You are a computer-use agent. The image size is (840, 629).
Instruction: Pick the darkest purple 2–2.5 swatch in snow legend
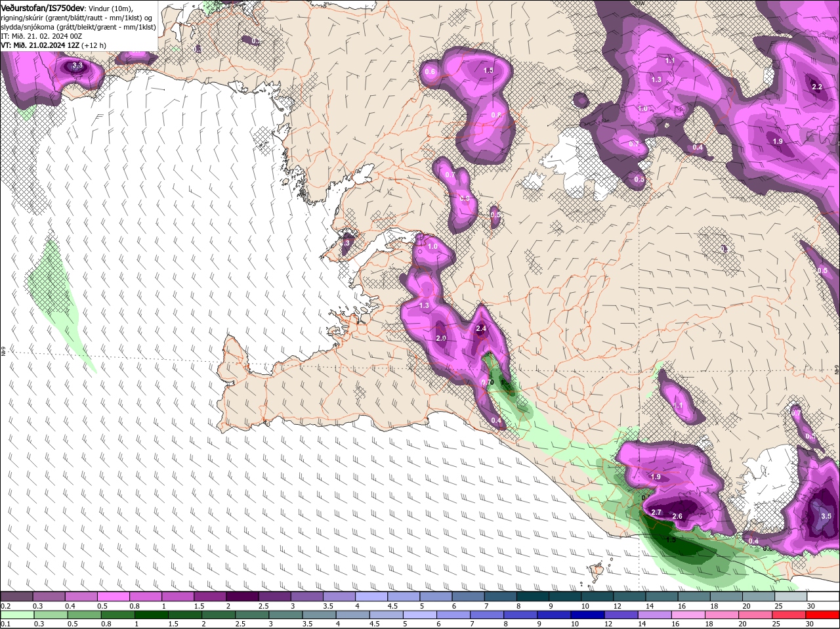[241, 597]
